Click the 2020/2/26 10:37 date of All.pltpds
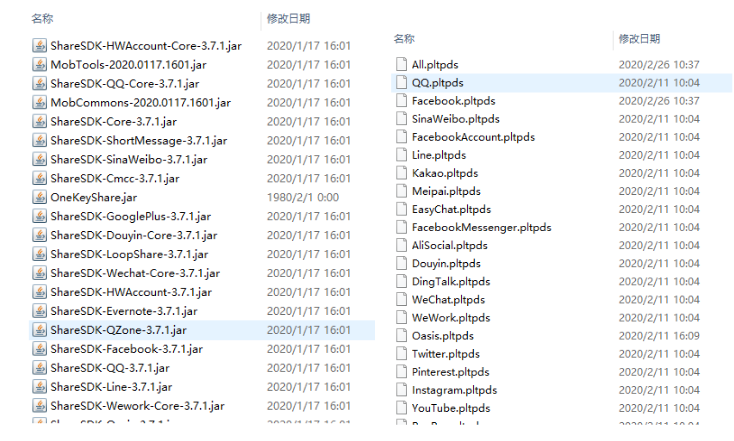 [x=659, y=64]
